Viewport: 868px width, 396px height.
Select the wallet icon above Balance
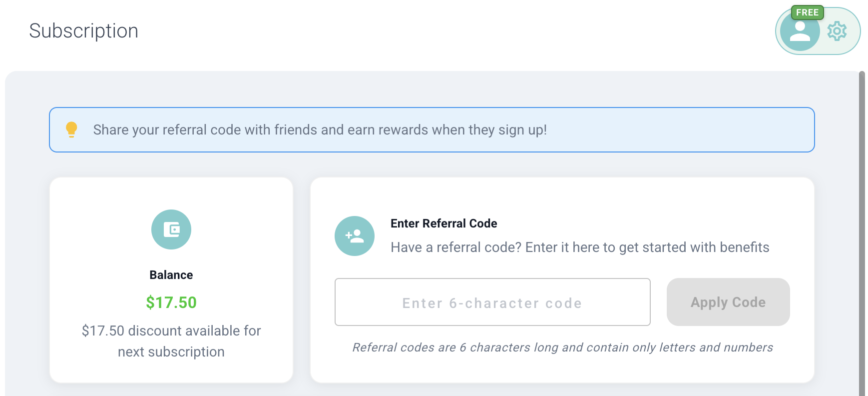[x=171, y=229]
